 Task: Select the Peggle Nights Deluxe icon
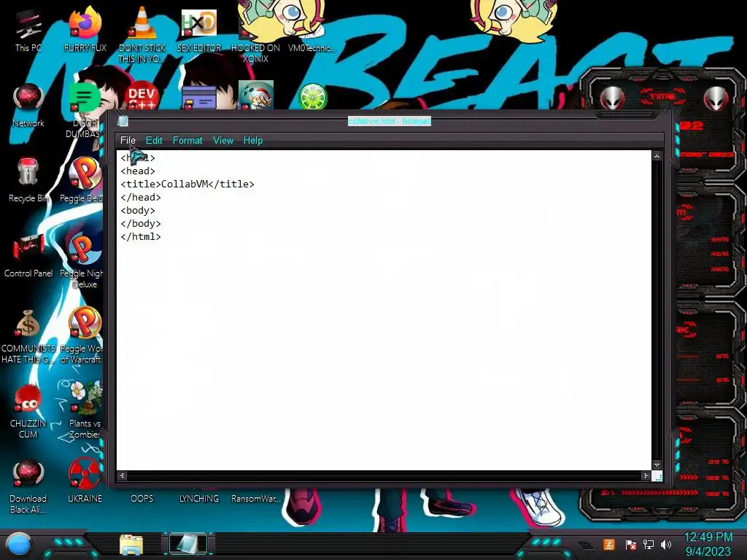coord(83,261)
